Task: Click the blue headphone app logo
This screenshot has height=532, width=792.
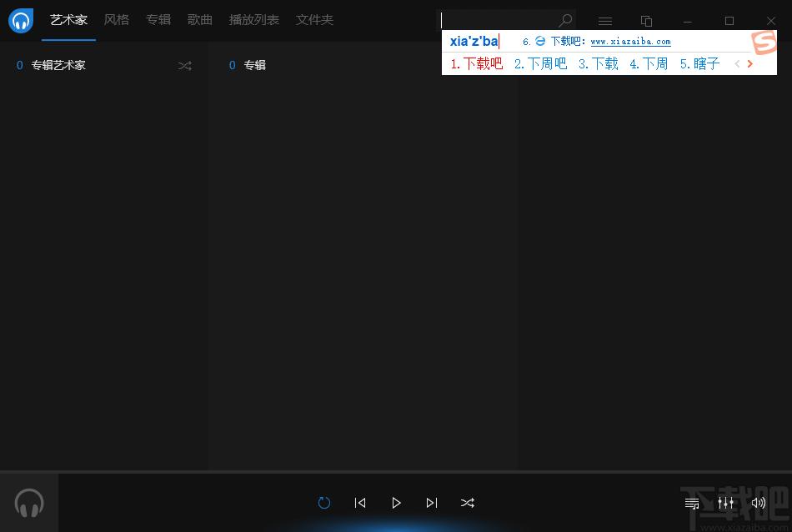Action: point(21,20)
